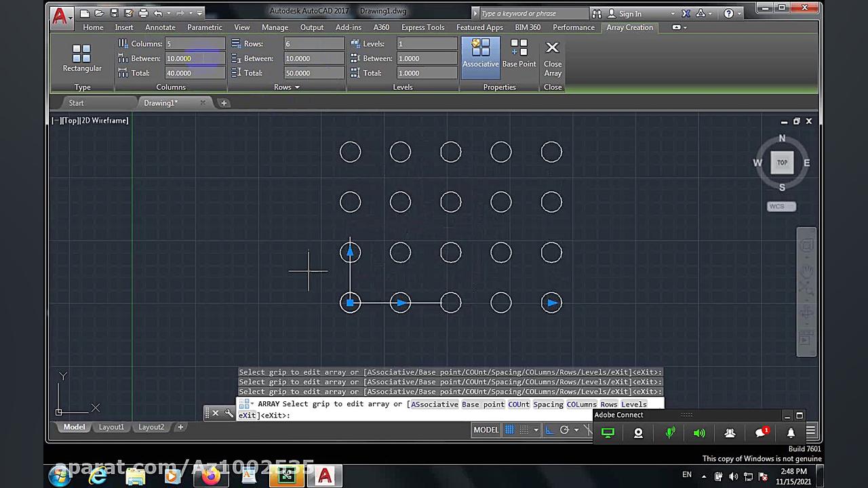The image size is (868, 488).
Task: Open the snap settings dropdown arrow
Action: tap(536, 430)
